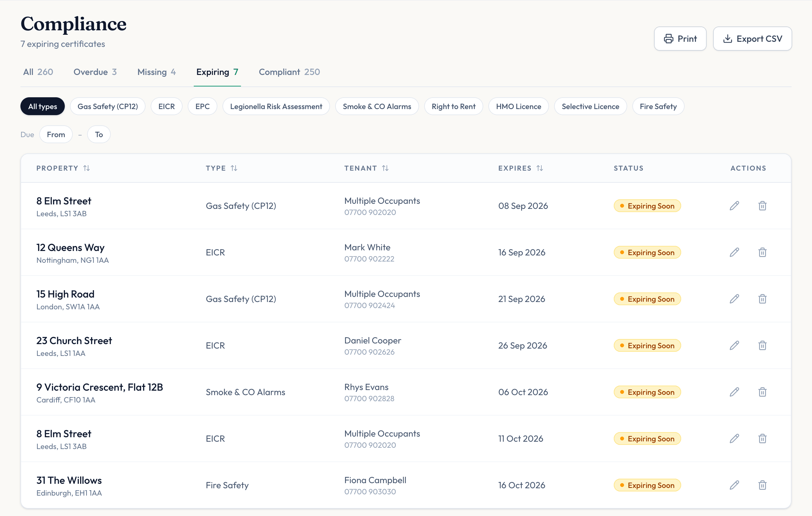812x516 pixels.
Task: Click phone number 07700 902424
Action: [x=370, y=306]
